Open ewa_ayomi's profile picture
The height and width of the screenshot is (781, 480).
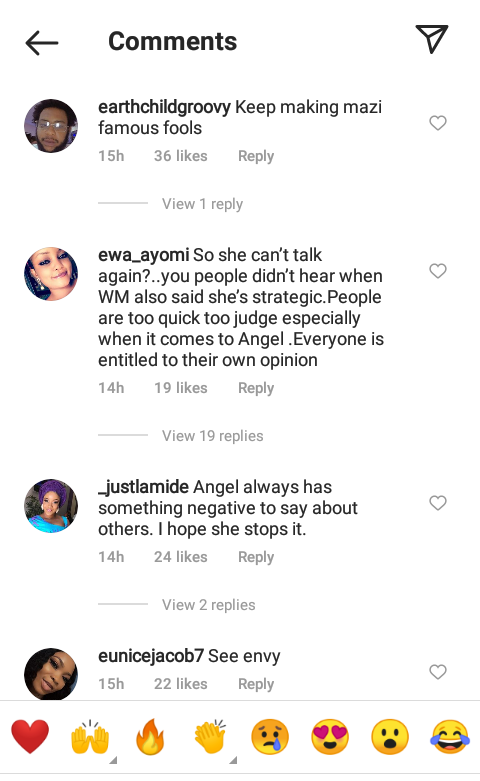51,273
